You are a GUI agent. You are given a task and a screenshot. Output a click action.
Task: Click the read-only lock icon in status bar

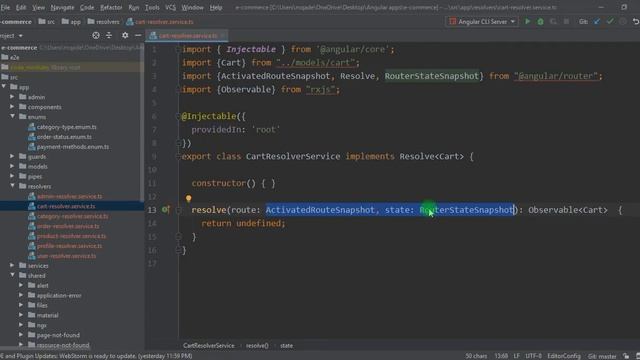(626, 356)
